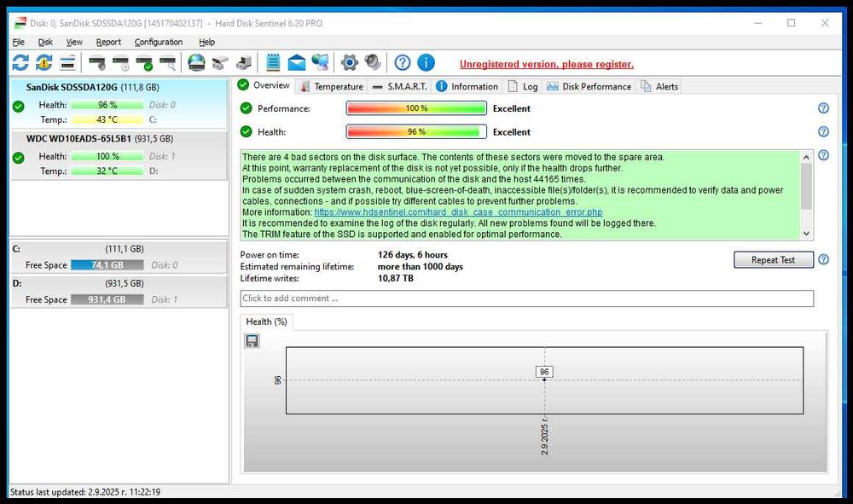Click the Overview Performance 100 % bar
This screenshot has width=853, height=504.
coord(416,108)
